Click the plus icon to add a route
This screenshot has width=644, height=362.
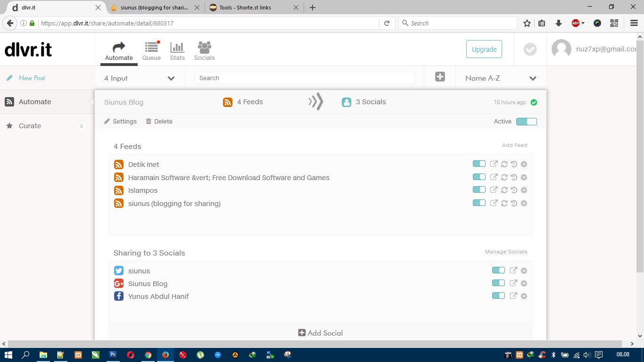click(440, 77)
